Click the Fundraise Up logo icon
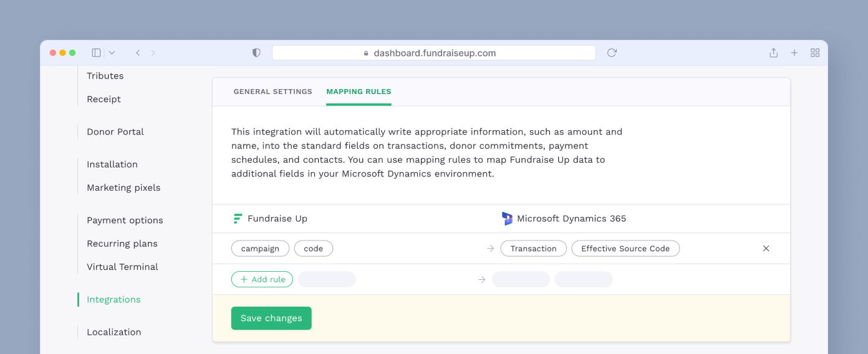This screenshot has width=868, height=354. (238, 219)
